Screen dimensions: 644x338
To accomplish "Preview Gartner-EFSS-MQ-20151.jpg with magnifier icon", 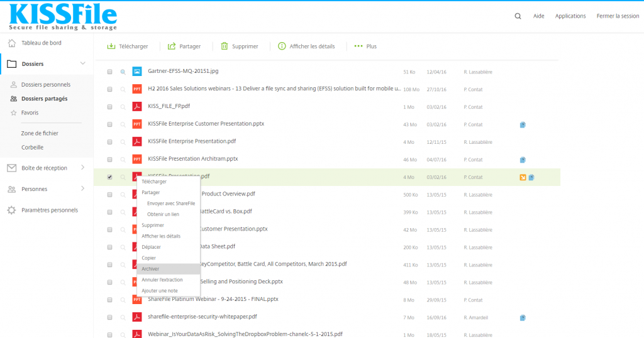I will pyautogui.click(x=123, y=72).
